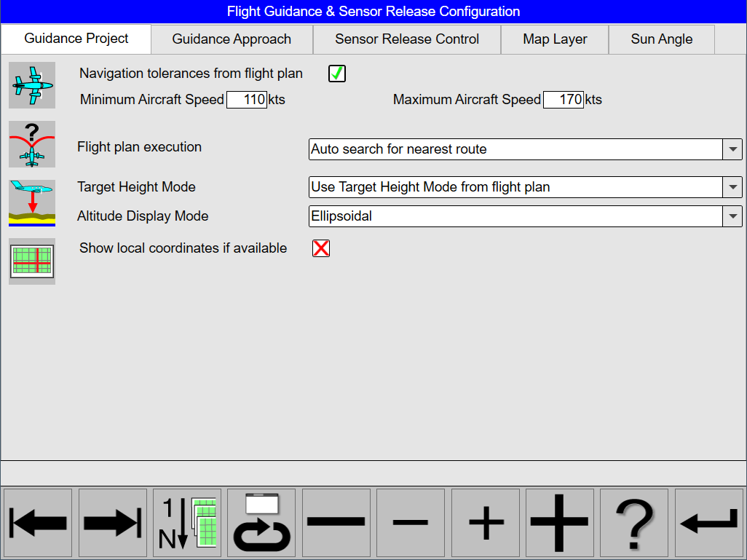Screen dimensions: 747x560
Task: Open the map orientation tool in the toolbar
Action: tap(186, 523)
